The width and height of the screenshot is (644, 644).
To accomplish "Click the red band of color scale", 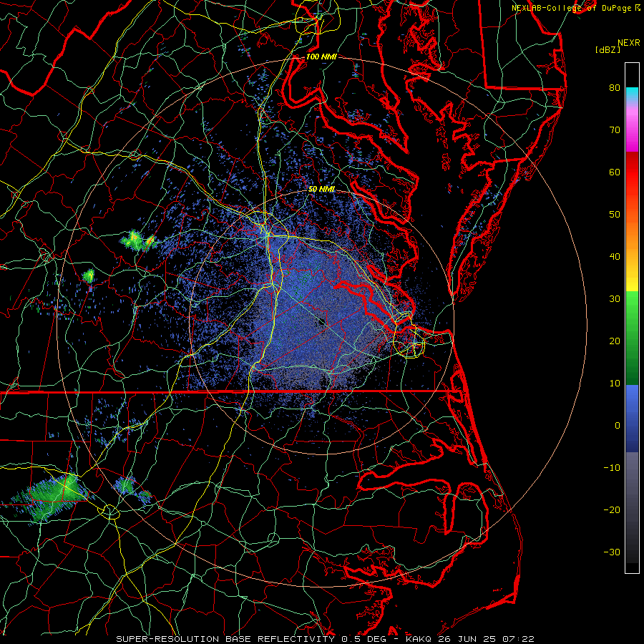I will pyautogui.click(x=632, y=172).
